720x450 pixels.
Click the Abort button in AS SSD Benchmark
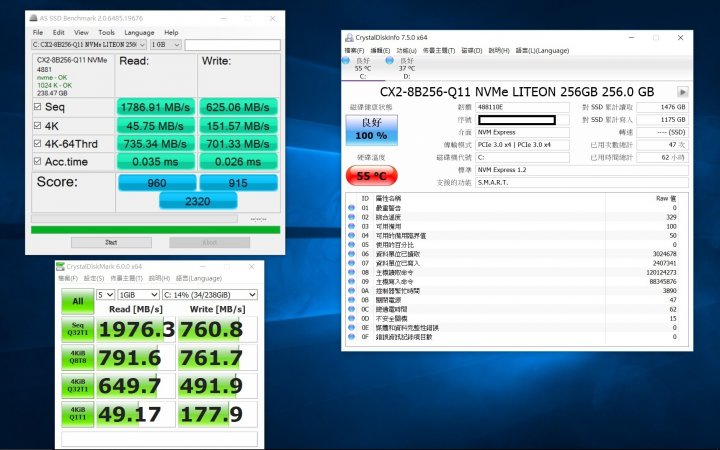tap(209, 242)
